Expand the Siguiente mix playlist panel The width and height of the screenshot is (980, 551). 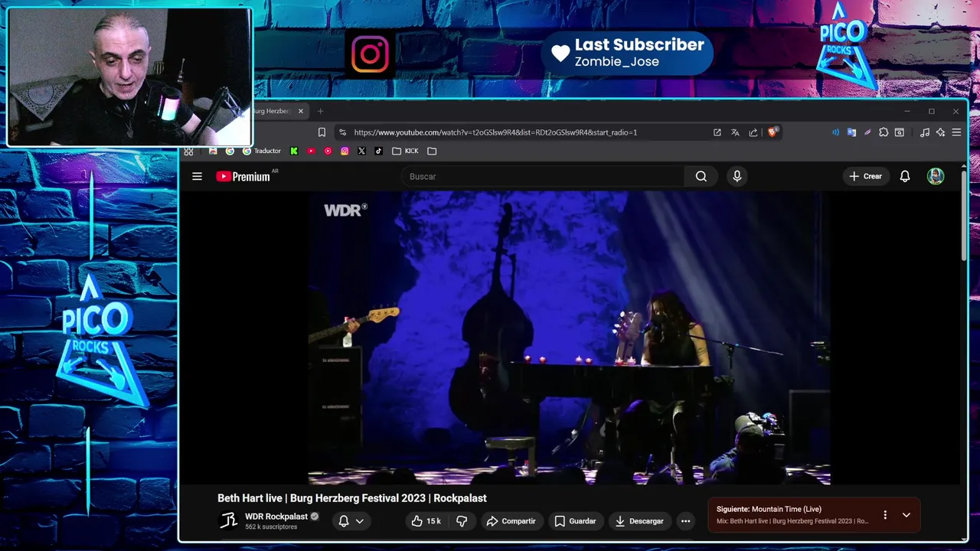click(x=906, y=515)
